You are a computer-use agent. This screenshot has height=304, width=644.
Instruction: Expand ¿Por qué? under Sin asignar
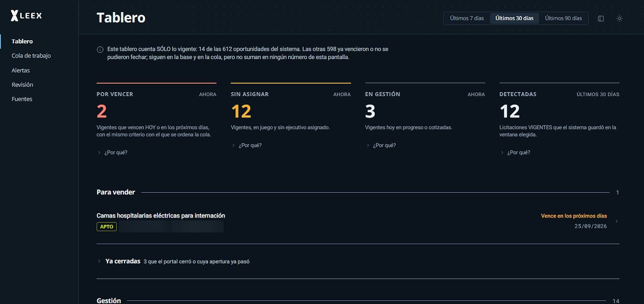[x=247, y=145]
